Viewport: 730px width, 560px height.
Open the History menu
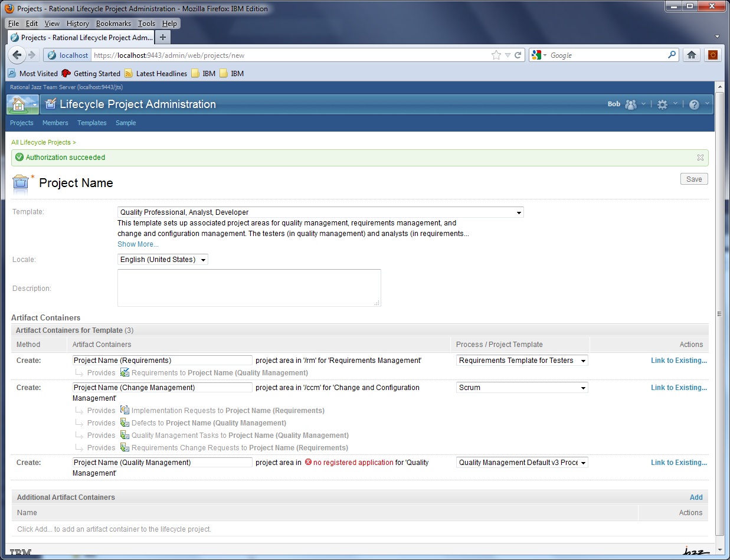click(77, 24)
